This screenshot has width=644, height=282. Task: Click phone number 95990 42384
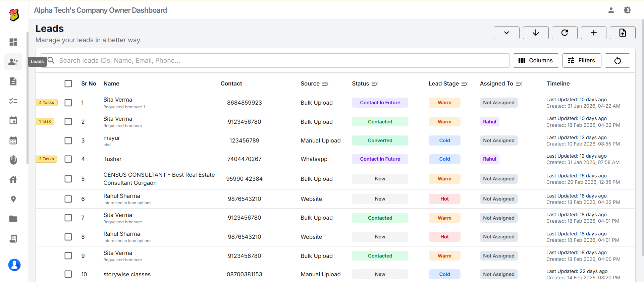(x=244, y=179)
